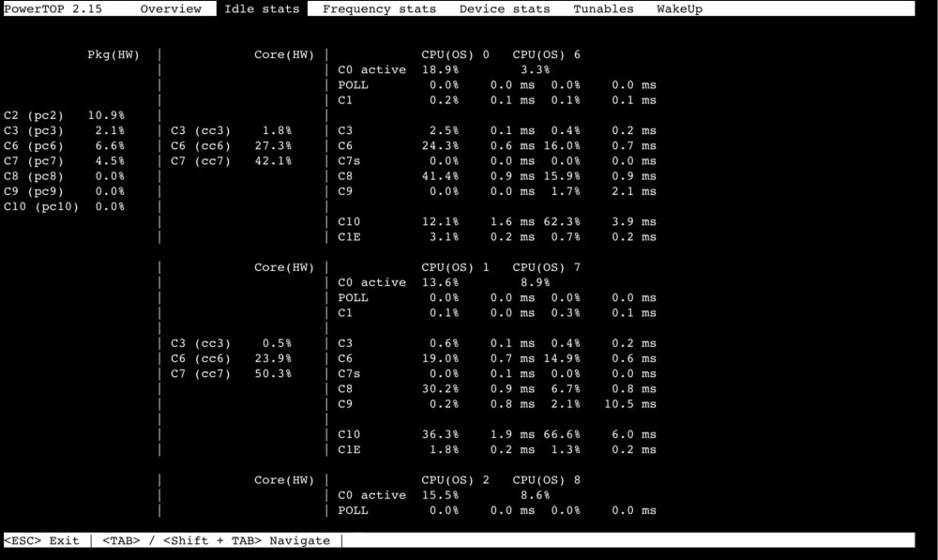This screenshot has height=560, width=938.
Task: Click the C2 (pc2) 10.9% row
Action: 64,115
